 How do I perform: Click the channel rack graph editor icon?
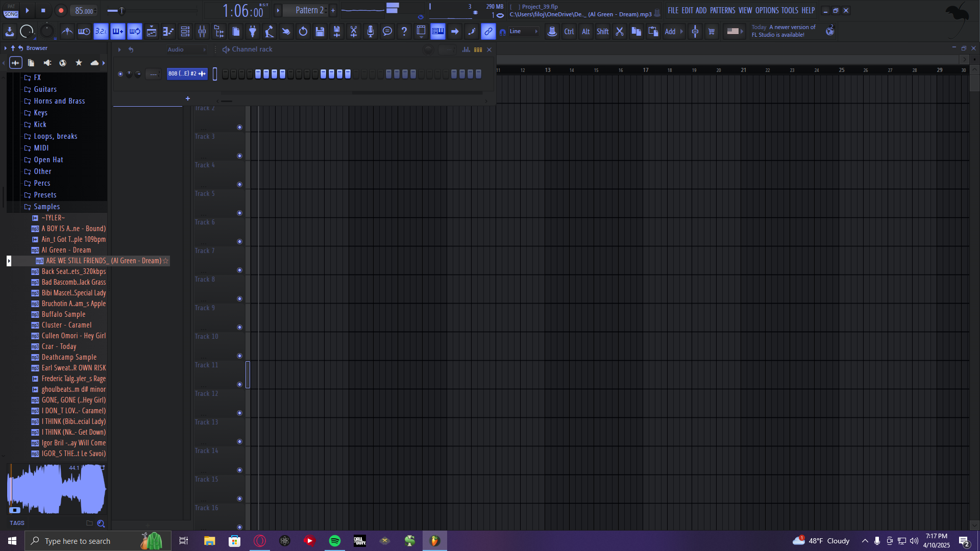coord(466,49)
